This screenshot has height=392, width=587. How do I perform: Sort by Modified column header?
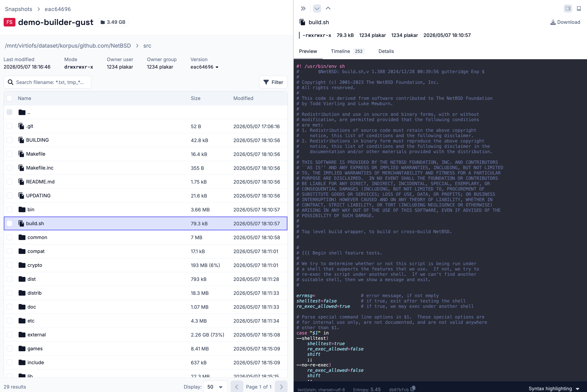click(243, 98)
